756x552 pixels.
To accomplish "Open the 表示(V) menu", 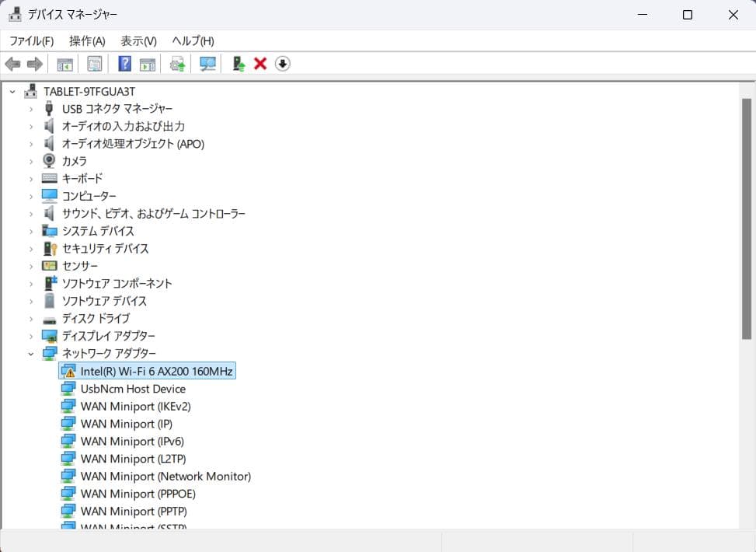I will 138,40.
